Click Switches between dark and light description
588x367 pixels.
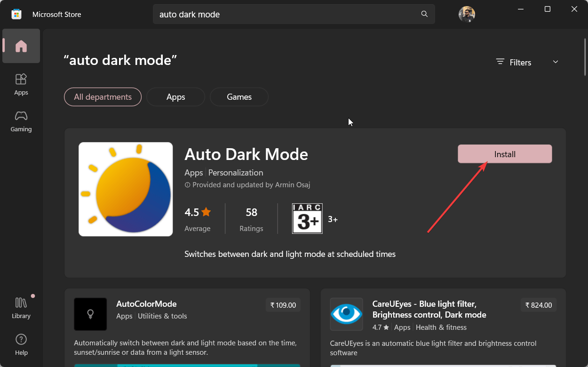[290, 254]
